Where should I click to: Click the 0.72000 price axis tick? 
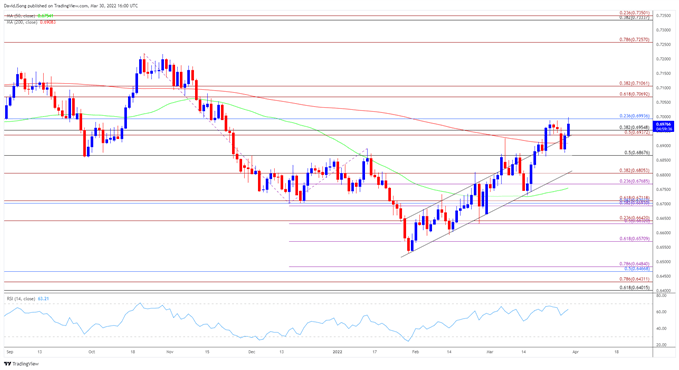[664, 59]
